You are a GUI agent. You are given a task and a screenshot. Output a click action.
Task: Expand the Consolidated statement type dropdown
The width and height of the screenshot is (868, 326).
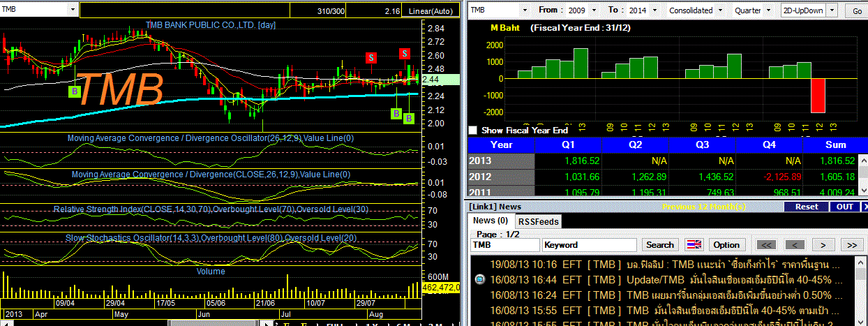tap(721, 10)
